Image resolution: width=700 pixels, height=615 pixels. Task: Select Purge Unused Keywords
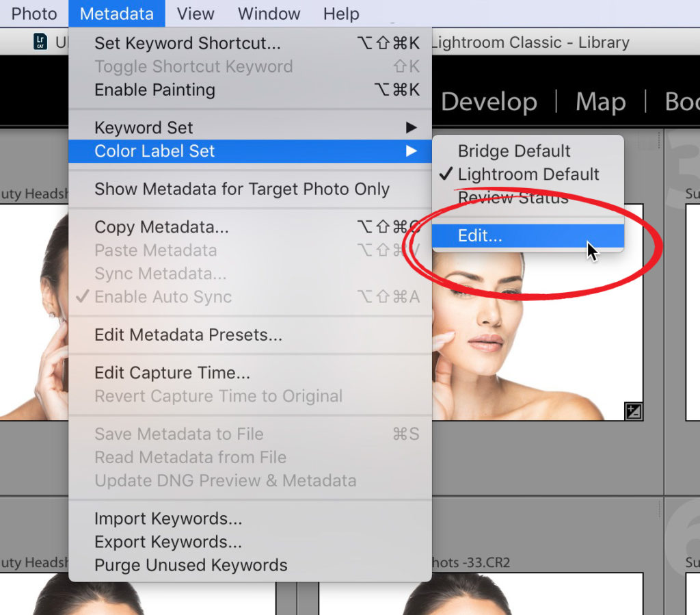click(x=250, y=565)
